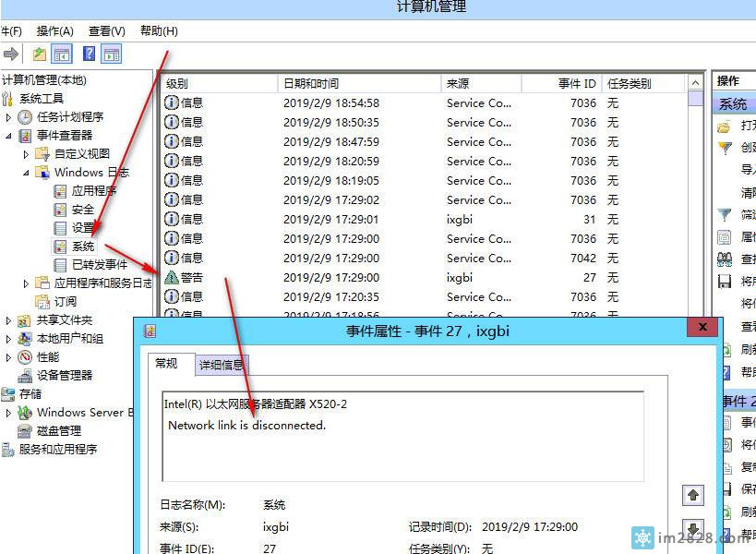Open the 查看(V) menu
Screen dimensions: 756x554
click(x=104, y=30)
